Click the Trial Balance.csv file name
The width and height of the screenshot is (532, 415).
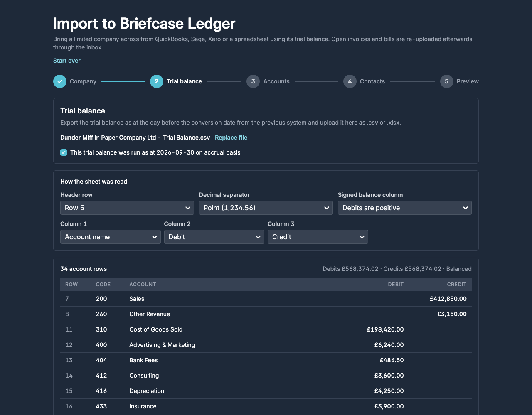tap(135, 138)
